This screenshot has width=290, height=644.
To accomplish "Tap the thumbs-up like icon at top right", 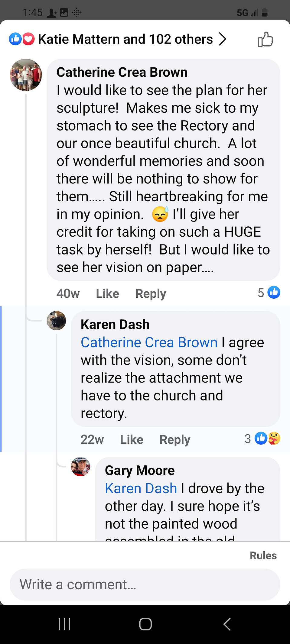I will (x=265, y=39).
